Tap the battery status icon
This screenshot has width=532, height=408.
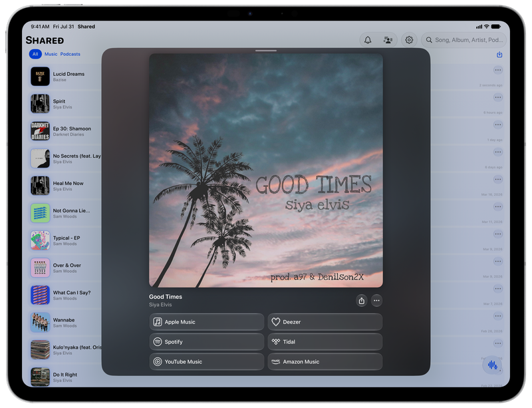coord(496,27)
